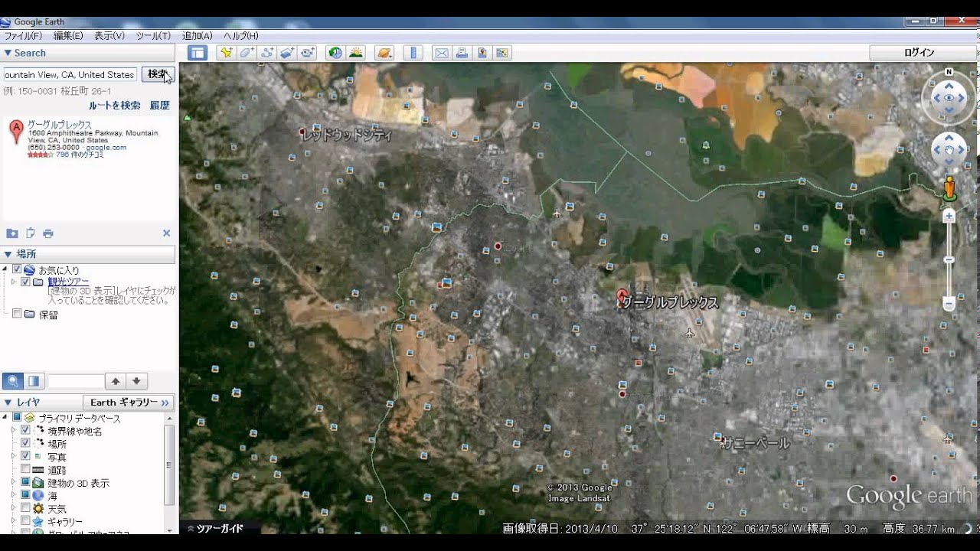This screenshot has width=980, height=551.
Task: Open the ファイル(F) menu
Action: [x=23, y=36]
